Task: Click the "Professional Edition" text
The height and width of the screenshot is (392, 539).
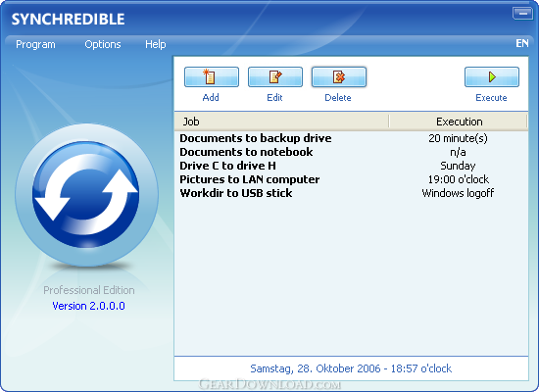Action: [x=88, y=290]
